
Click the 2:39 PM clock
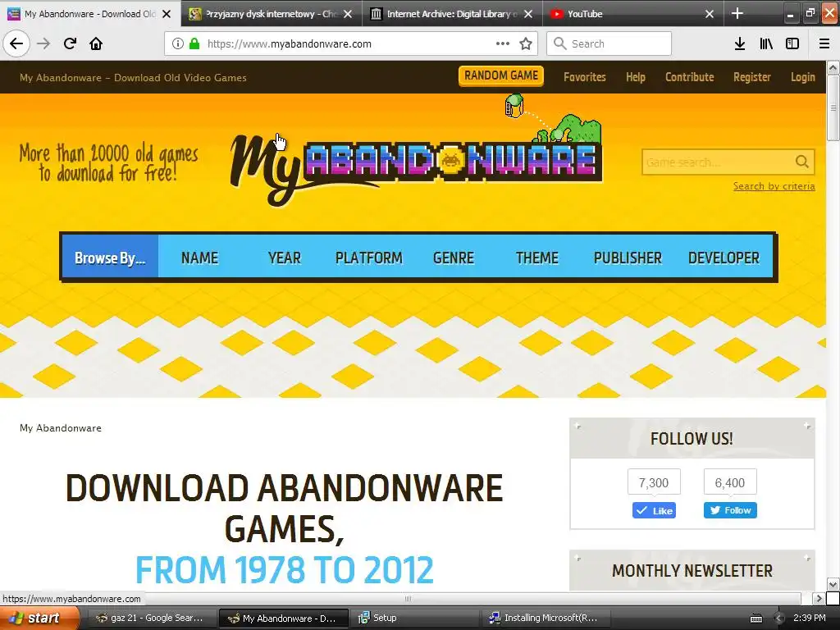point(810,618)
